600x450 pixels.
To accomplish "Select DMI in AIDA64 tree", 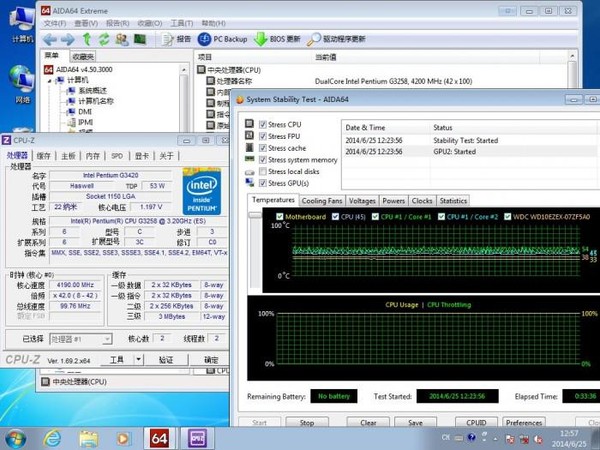I will click(79, 112).
